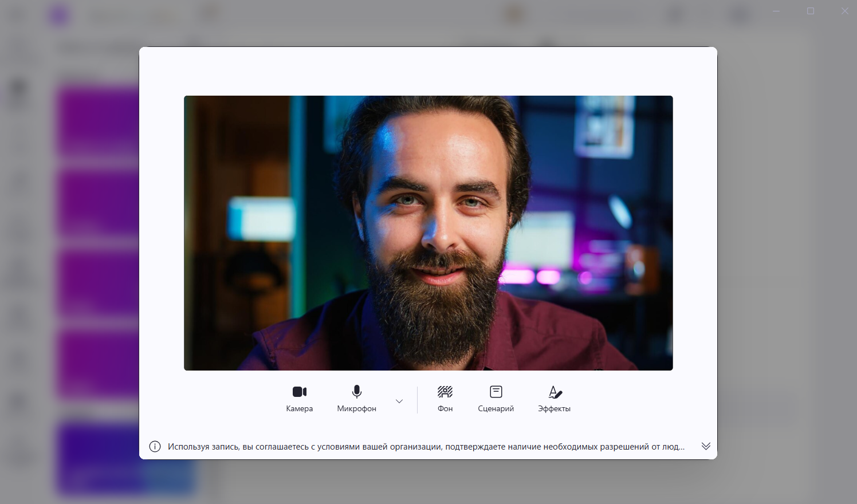Toggle the camera using the Камера icon
This screenshot has height=504, width=857.
(299, 392)
